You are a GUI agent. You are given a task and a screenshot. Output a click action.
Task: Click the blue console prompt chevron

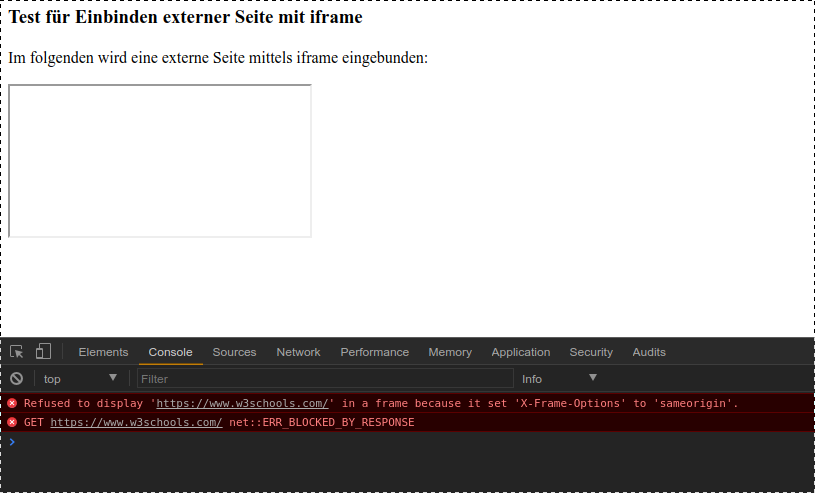coord(12,441)
